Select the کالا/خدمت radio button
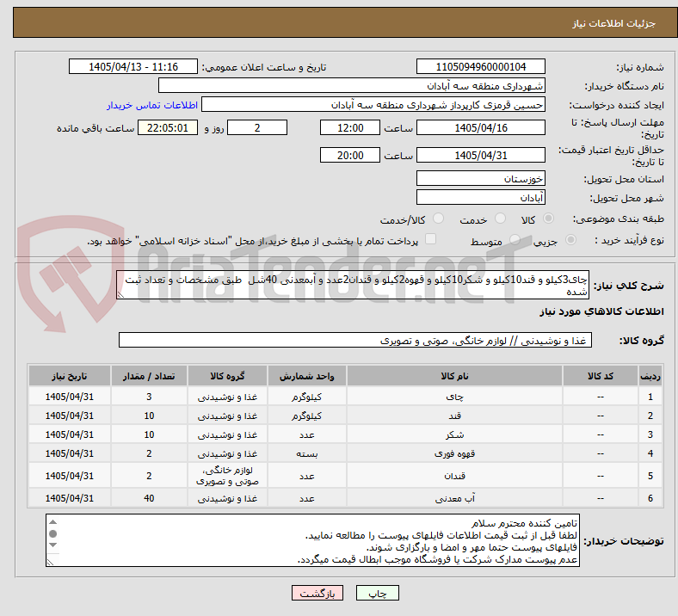 (x=438, y=219)
